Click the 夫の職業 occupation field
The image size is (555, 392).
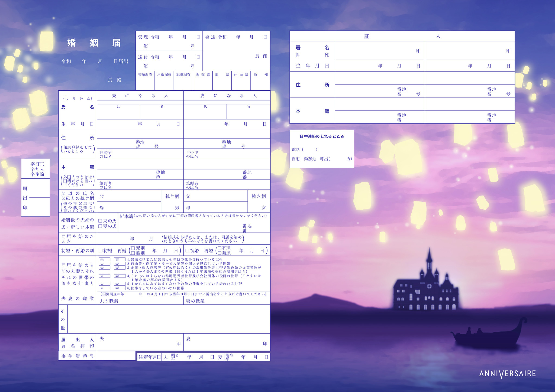(x=140, y=301)
